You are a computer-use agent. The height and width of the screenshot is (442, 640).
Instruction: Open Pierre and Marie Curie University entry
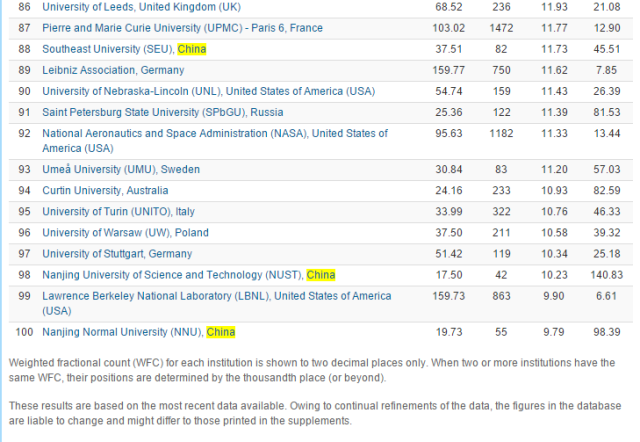(x=168, y=28)
